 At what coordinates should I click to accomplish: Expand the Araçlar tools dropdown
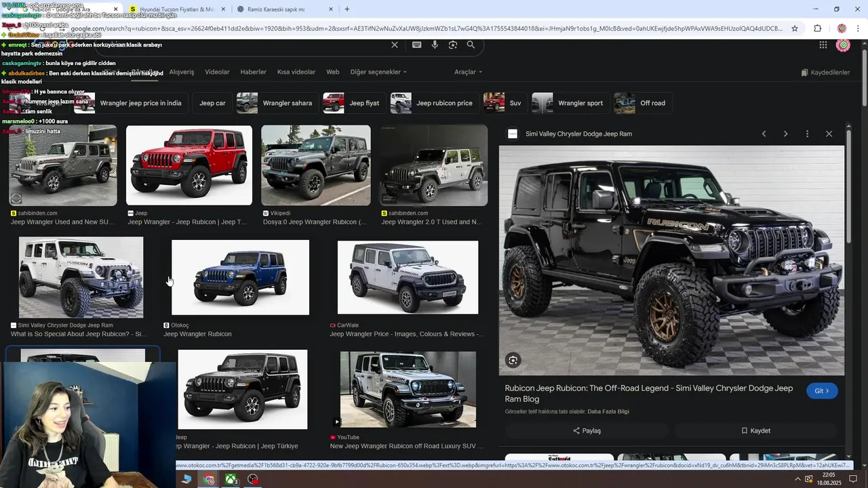(468, 72)
